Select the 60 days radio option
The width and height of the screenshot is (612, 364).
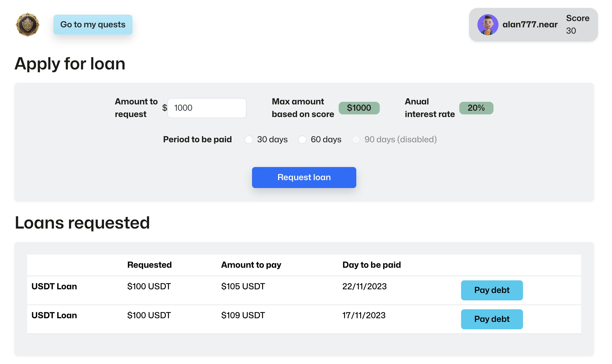[302, 139]
